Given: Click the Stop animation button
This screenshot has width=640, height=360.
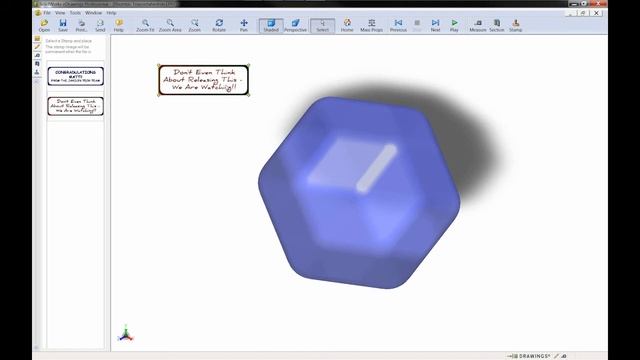Looking at the screenshot, I should point(417,25).
